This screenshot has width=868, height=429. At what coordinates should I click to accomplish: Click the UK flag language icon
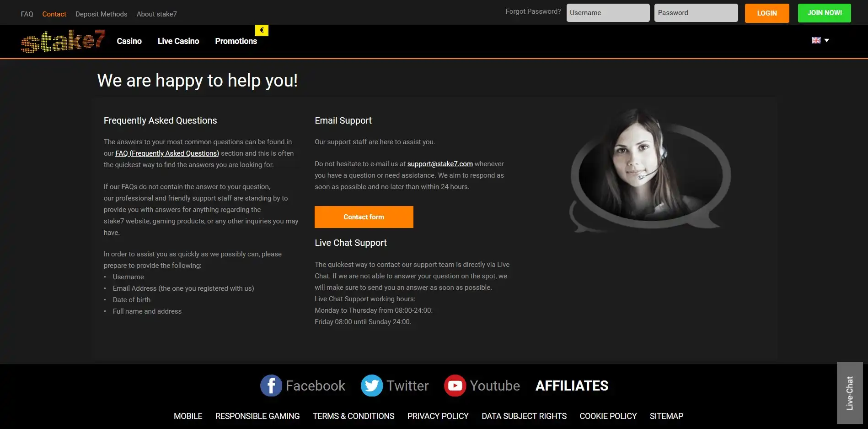click(x=816, y=40)
